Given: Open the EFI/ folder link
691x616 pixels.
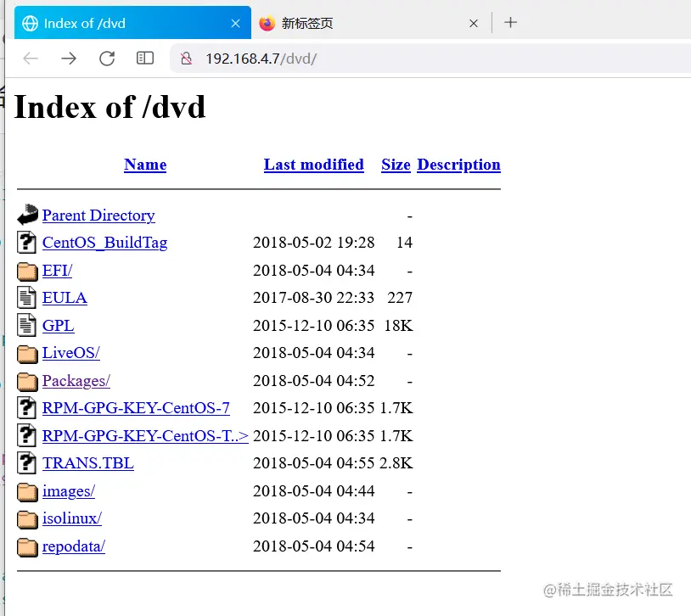Looking at the screenshot, I should point(57,270).
